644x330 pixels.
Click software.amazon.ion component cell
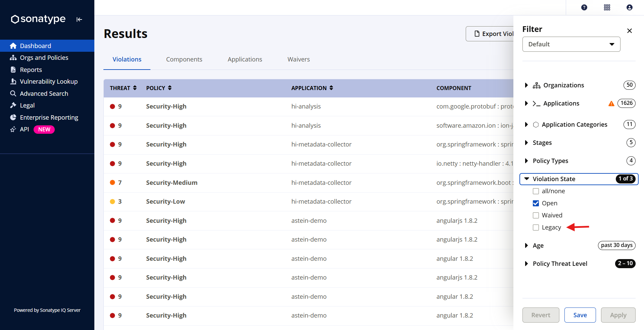pos(475,126)
